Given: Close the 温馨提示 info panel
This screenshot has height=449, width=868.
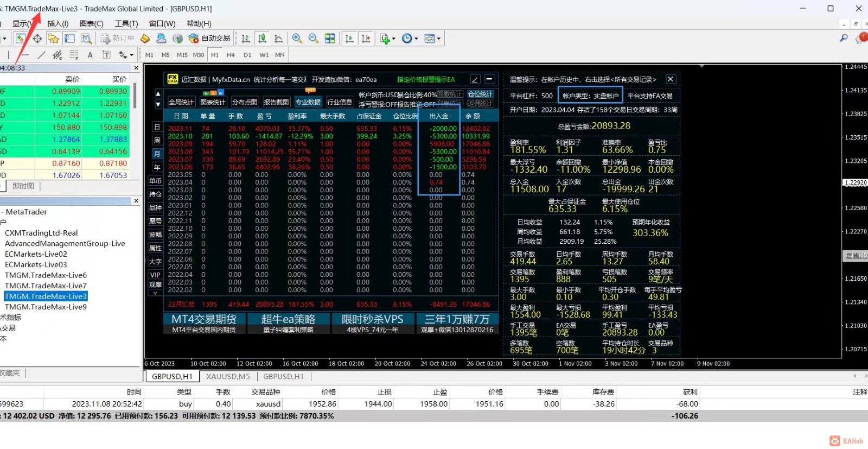Looking at the screenshot, I should pos(671,79).
